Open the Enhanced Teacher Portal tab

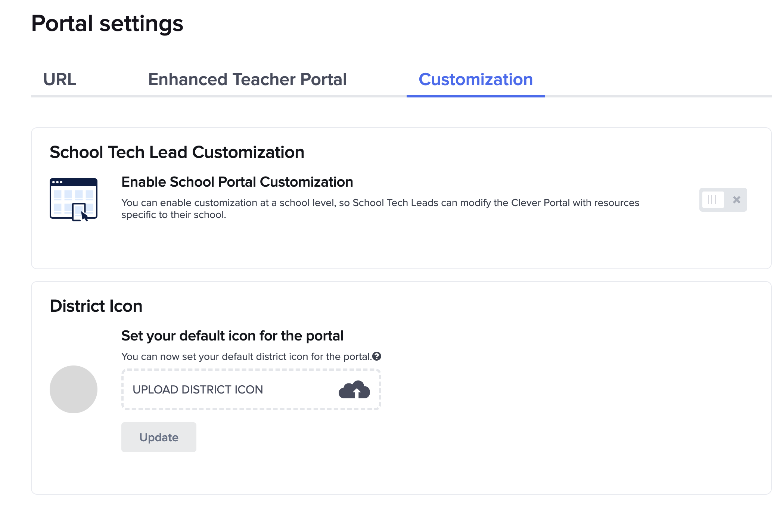pos(247,79)
